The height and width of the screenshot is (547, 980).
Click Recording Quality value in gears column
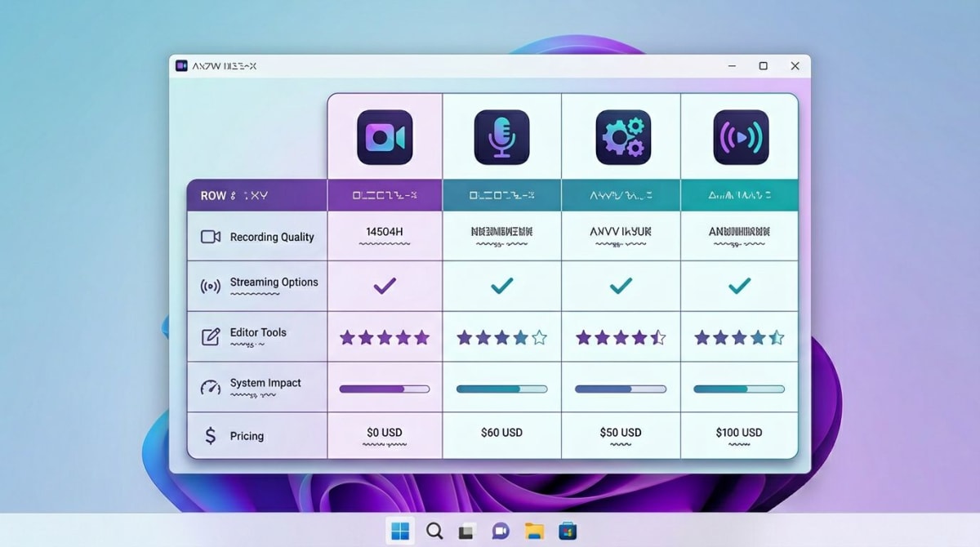pyautogui.click(x=621, y=232)
